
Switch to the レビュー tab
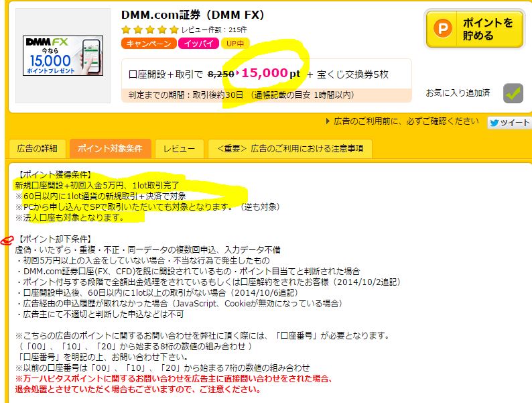pos(179,148)
